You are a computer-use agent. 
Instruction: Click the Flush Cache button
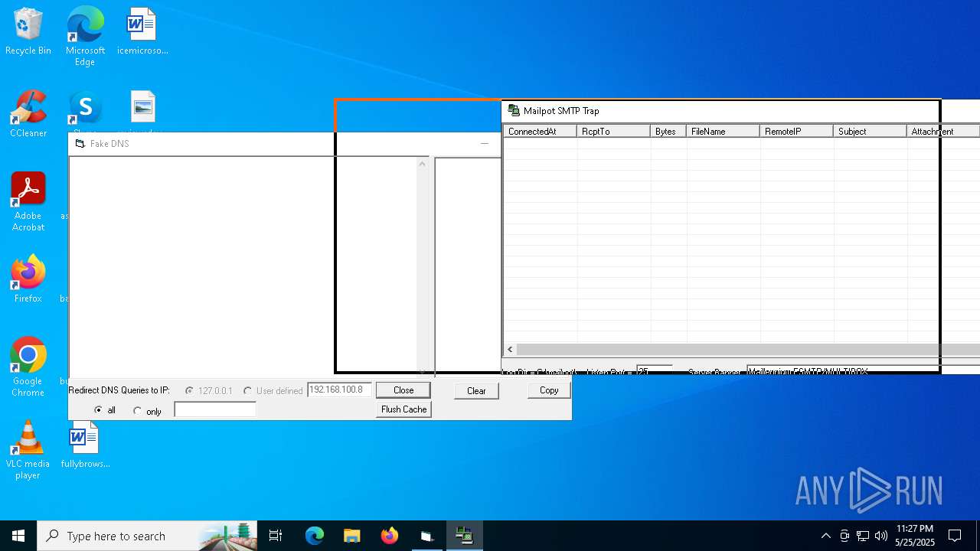point(403,409)
